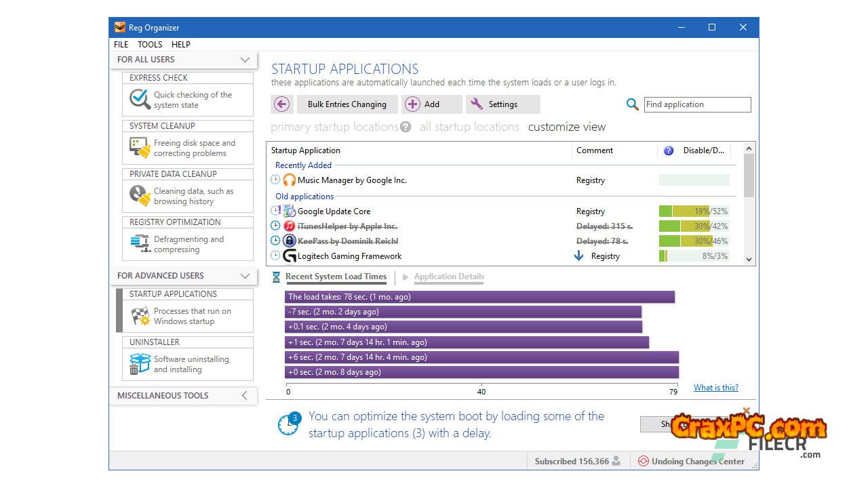
Task: Click the Uninstaller box icon
Action: [140, 364]
